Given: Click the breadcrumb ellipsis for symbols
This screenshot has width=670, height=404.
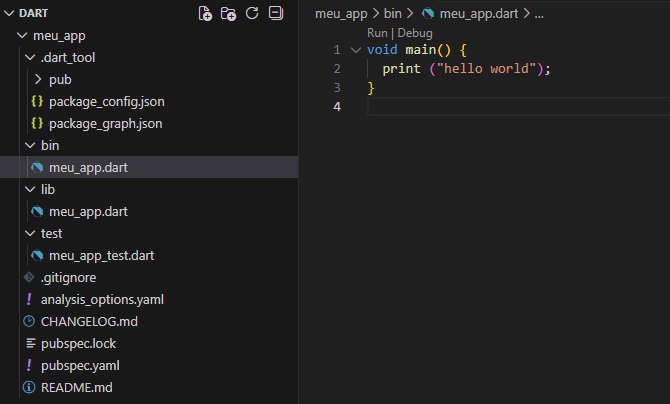Looking at the screenshot, I should (539, 15).
